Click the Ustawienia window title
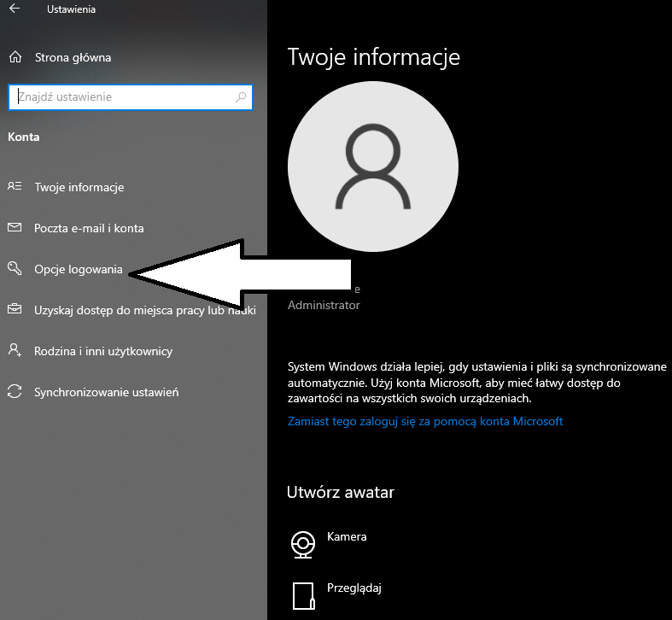This screenshot has height=620, width=672. click(71, 9)
